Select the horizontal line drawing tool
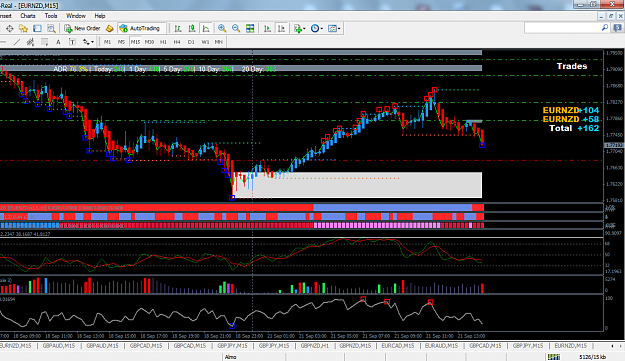Viewport: 625px width, 361px height. pos(4,42)
